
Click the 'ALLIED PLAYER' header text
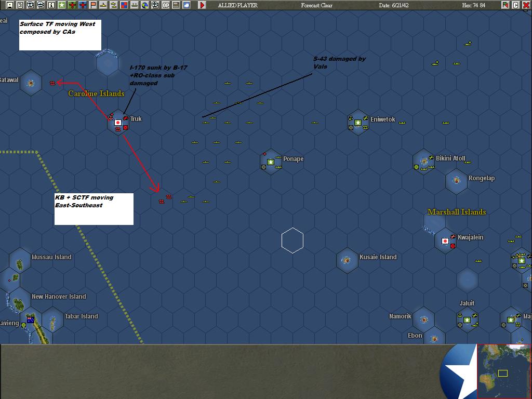point(238,5)
